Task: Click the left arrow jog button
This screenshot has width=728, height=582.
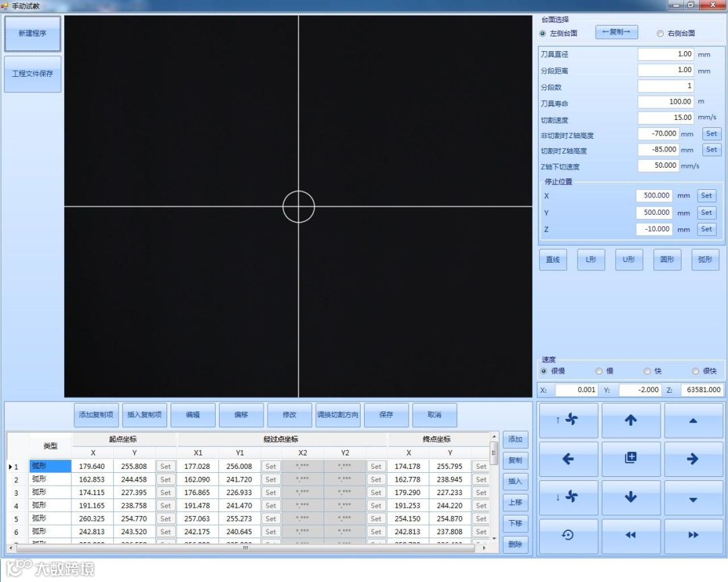Action: 568,459
